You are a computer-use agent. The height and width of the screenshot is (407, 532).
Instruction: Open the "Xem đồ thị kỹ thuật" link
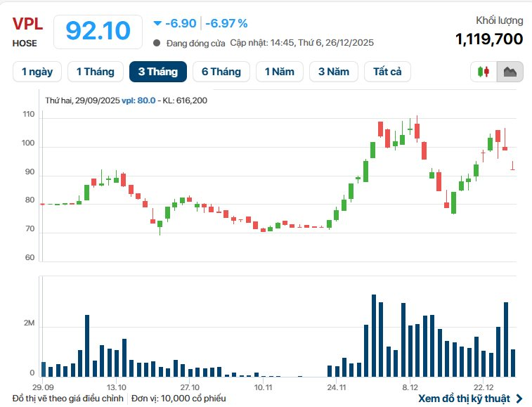pos(465,399)
